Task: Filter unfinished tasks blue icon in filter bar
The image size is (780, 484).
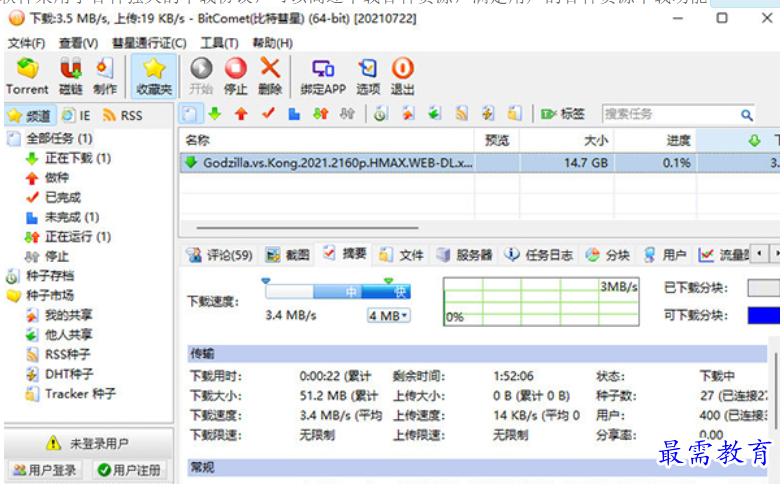Action: pos(294,114)
